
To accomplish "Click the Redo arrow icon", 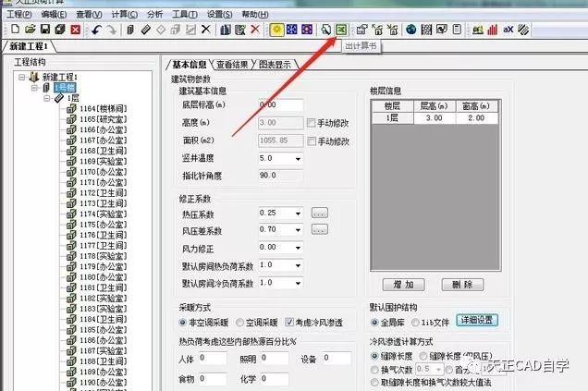I will coord(112,30).
